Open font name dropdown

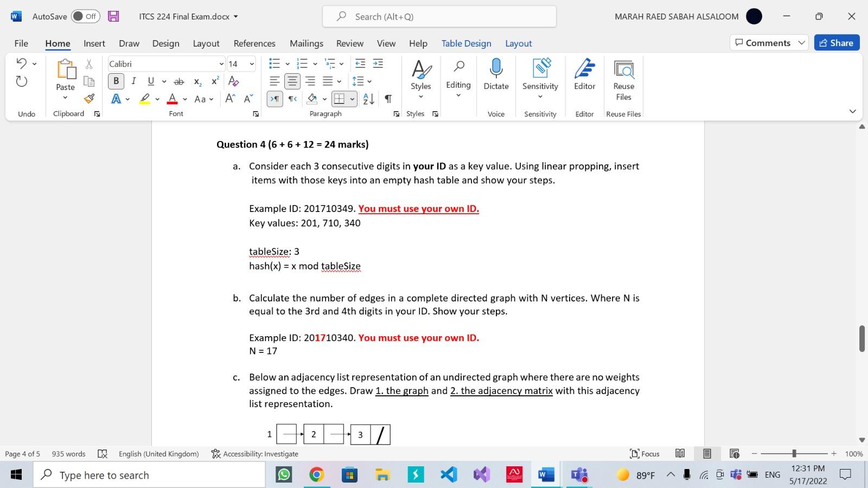(221, 64)
